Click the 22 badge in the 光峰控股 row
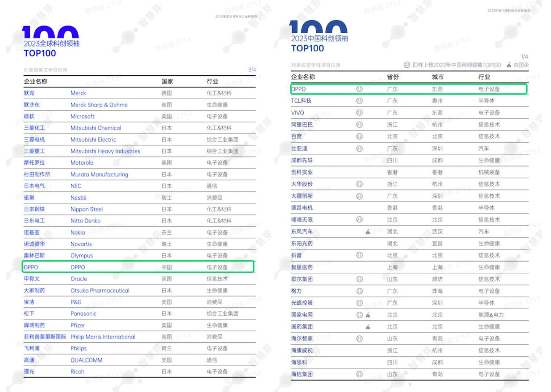551x392 pixels. [x=359, y=303]
